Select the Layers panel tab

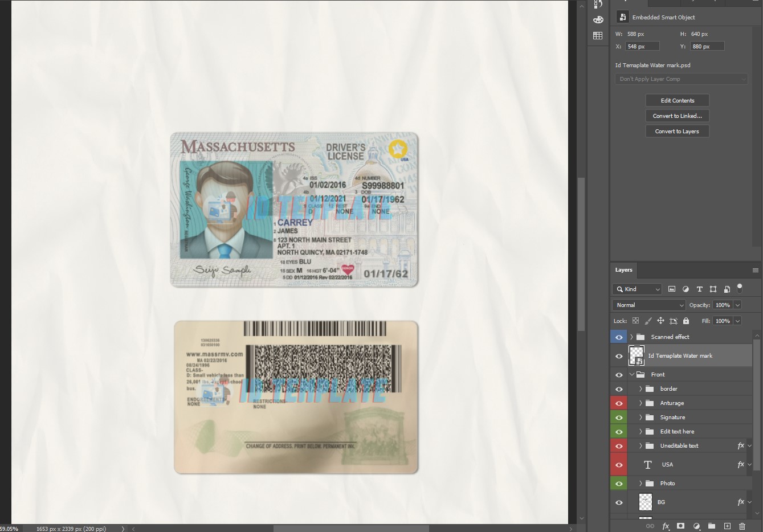tap(624, 270)
